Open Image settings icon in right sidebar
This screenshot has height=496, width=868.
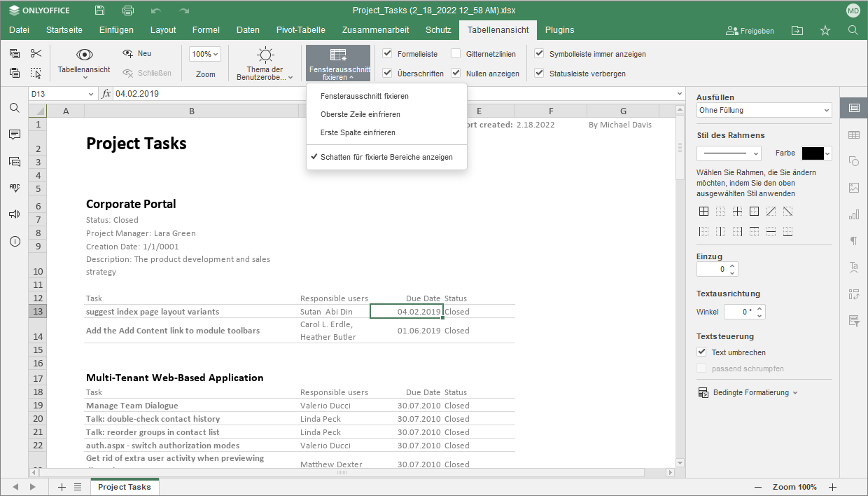click(854, 188)
